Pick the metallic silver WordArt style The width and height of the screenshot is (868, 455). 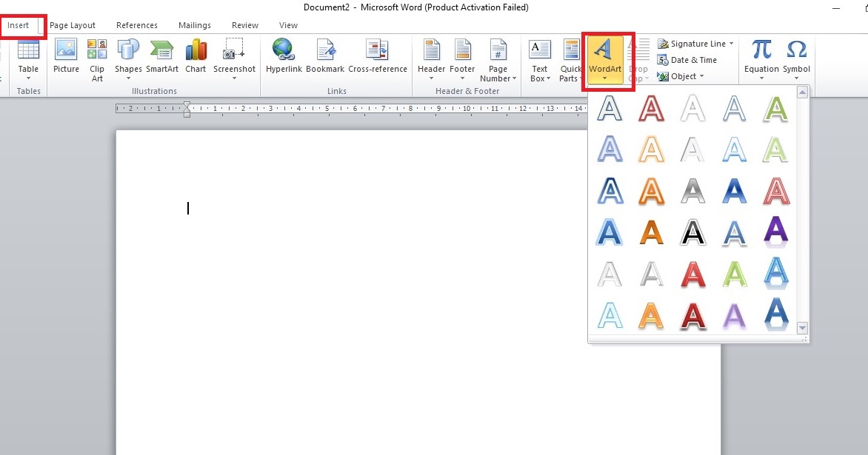pos(692,191)
